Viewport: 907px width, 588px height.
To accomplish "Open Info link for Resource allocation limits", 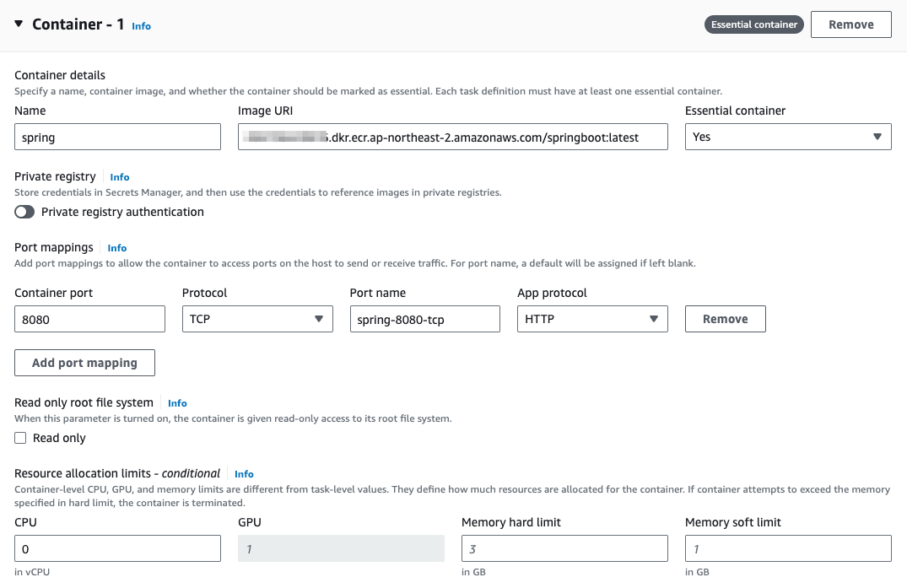I will click(244, 474).
